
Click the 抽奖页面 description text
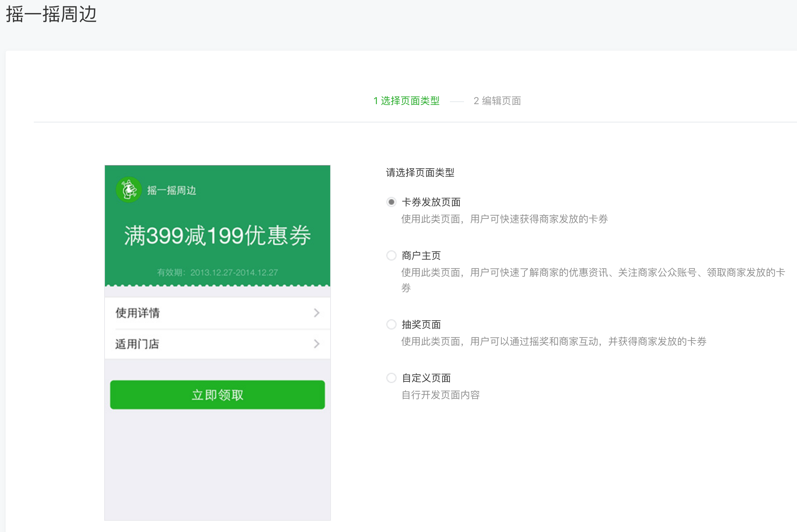tap(554, 341)
